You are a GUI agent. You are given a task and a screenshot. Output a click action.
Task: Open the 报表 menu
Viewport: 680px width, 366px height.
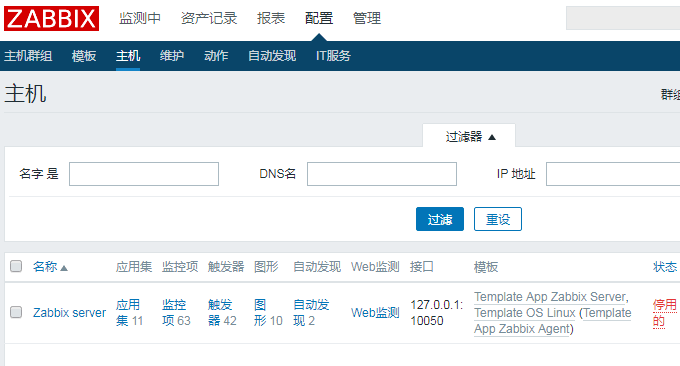point(271,18)
